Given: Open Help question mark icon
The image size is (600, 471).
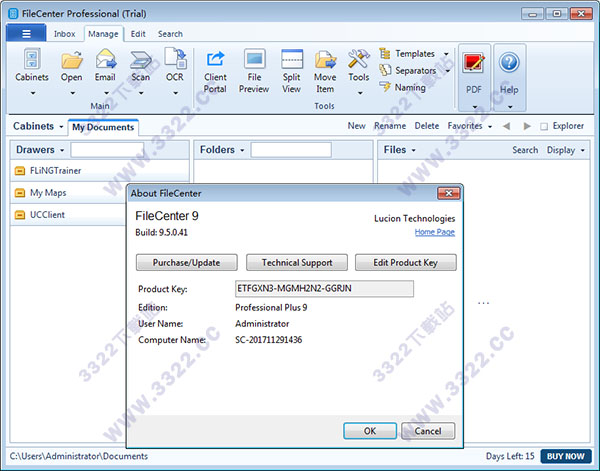Looking at the screenshot, I should [509, 62].
